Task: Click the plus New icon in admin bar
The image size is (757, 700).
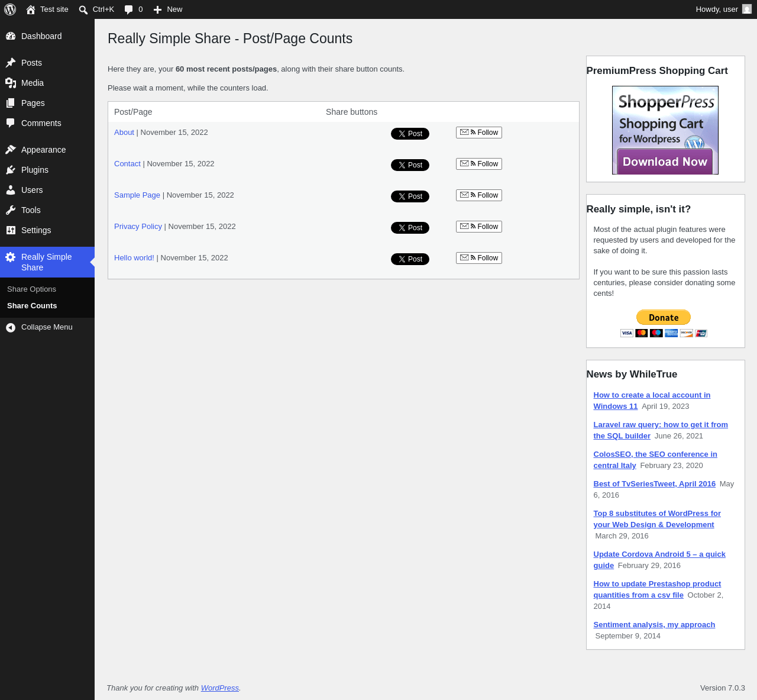Action: [x=158, y=9]
